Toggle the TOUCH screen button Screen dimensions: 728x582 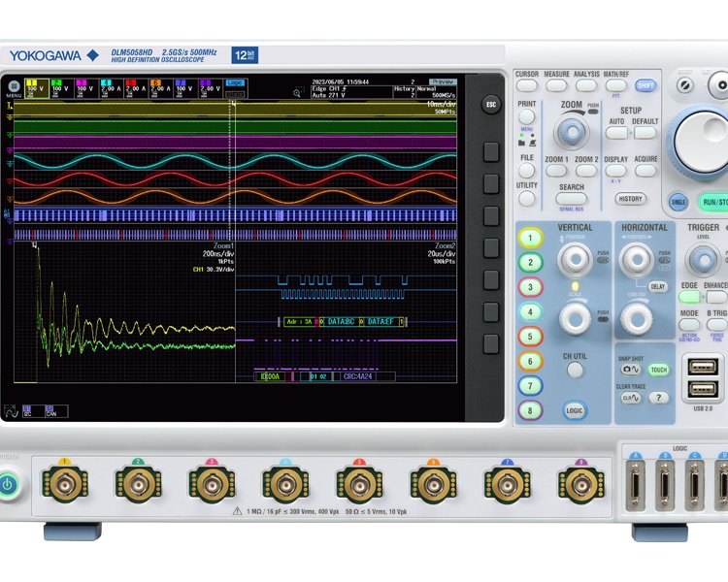[x=659, y=370]
